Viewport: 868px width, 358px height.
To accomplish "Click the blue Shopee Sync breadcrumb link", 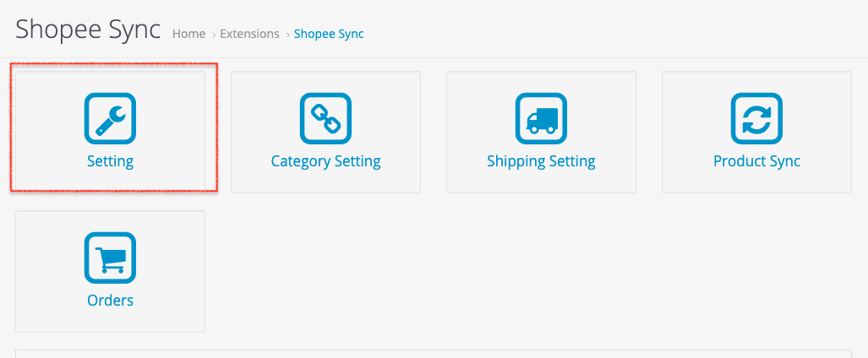I will [329, 34].
